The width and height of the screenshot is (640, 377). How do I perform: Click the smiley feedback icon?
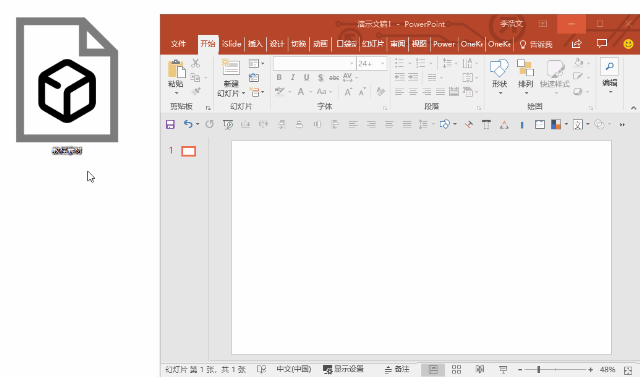[629, 44]
